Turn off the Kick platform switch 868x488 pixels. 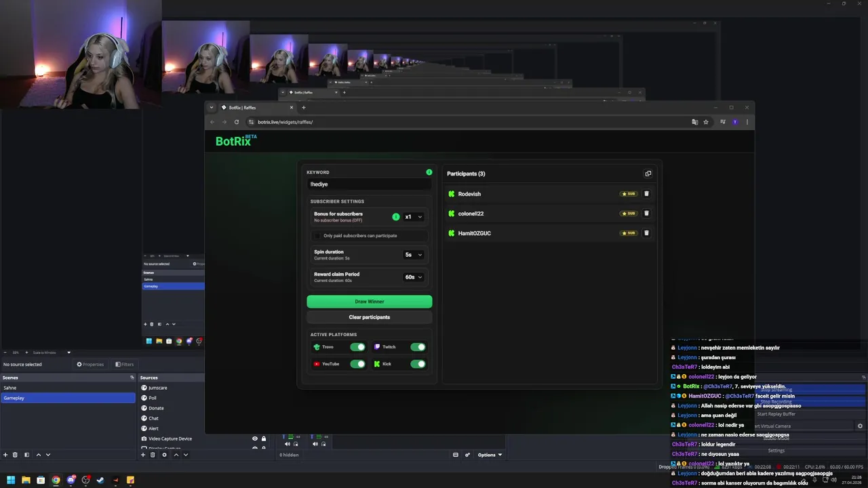pos(418,364)
